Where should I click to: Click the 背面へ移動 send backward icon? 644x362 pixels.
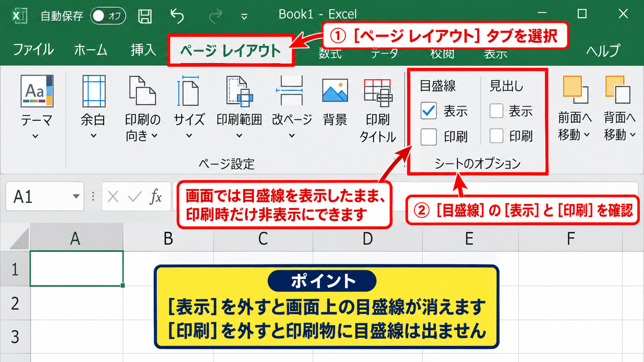pyautogui.click(x=618, y=89)
